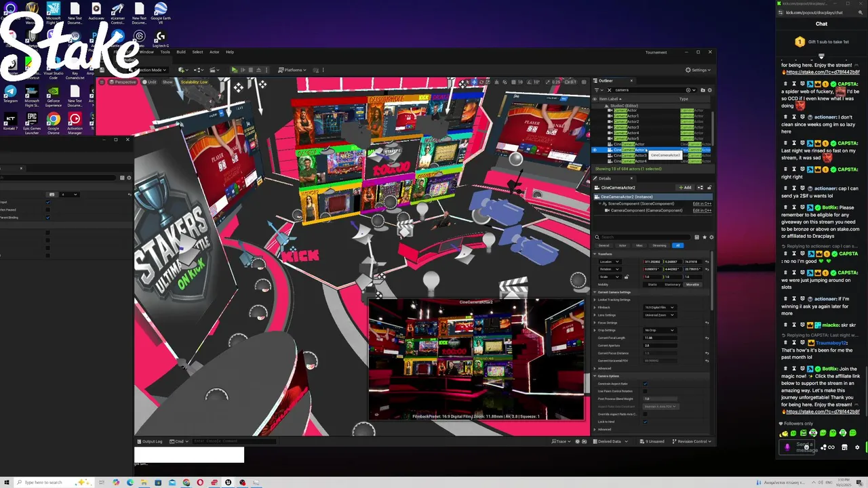Set Mobility to Stationary
Viewport: 868px width, 488px height.
click(x=673, y=285)
